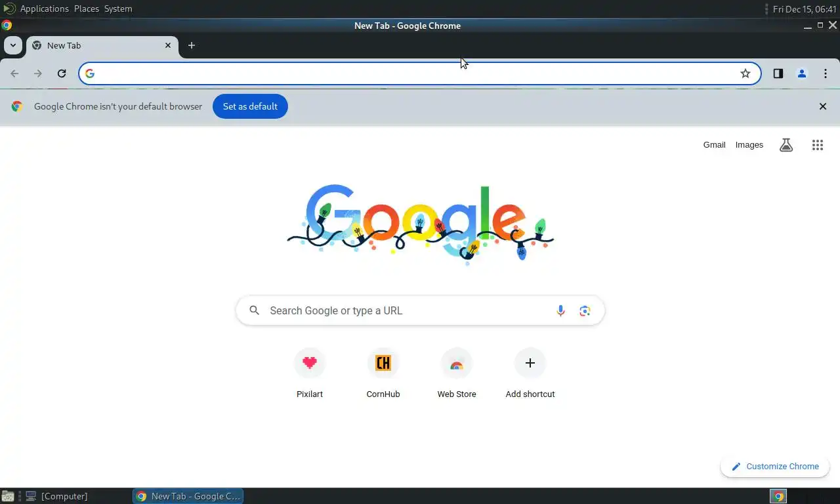Viewport: 840px width, 504px height.
Task: Open the Chrome profile icon
Action: click(802, 73)
